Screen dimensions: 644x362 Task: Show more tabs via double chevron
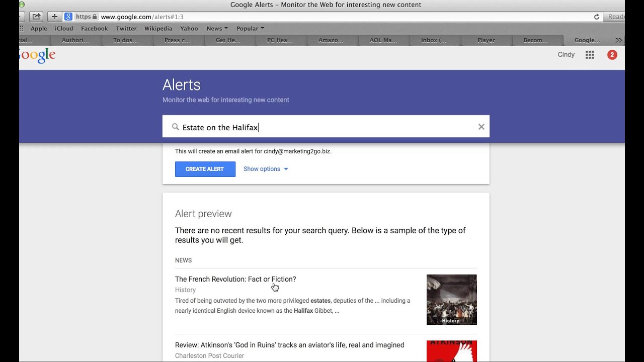pyautogui.click(x=619, y=40)
